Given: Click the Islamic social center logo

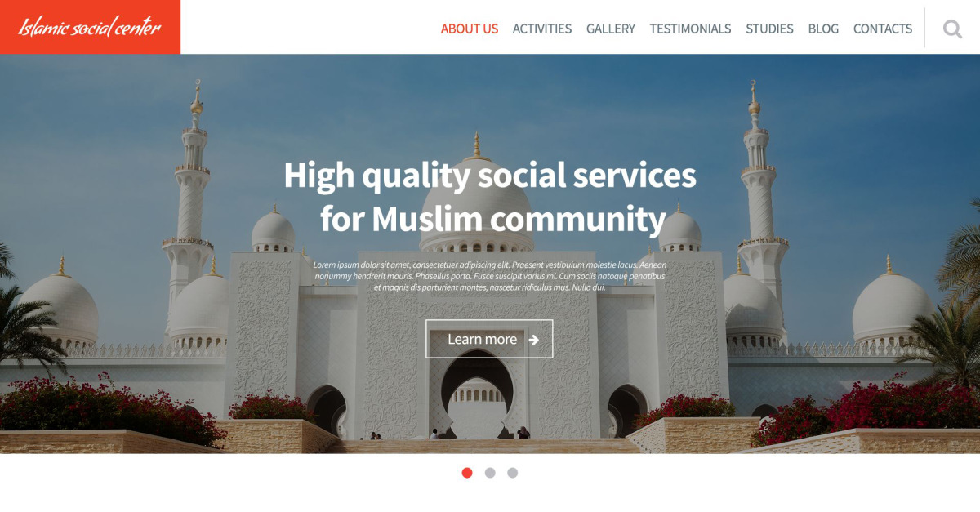Looking at the screenshot, I should coord(90,27).
